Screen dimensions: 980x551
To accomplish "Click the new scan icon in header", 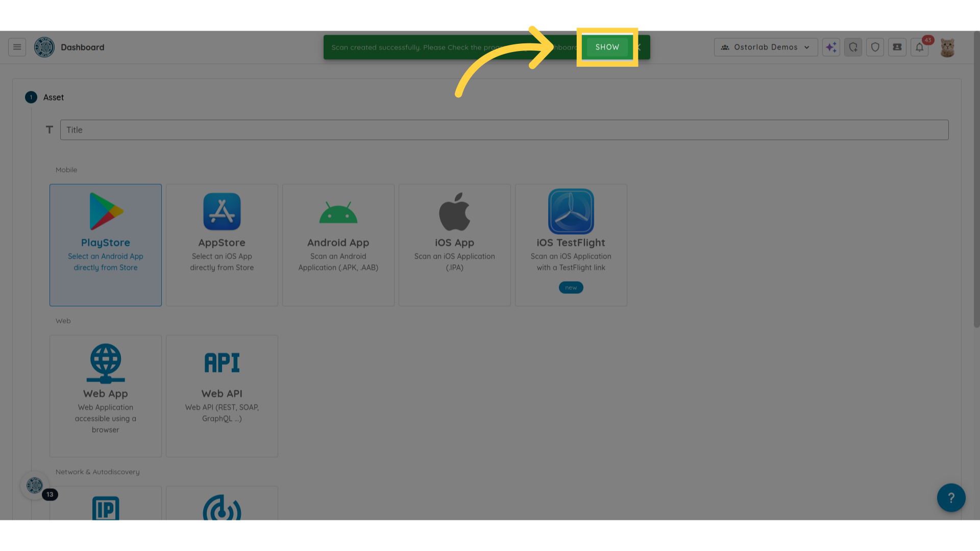I will coord(853,47).
